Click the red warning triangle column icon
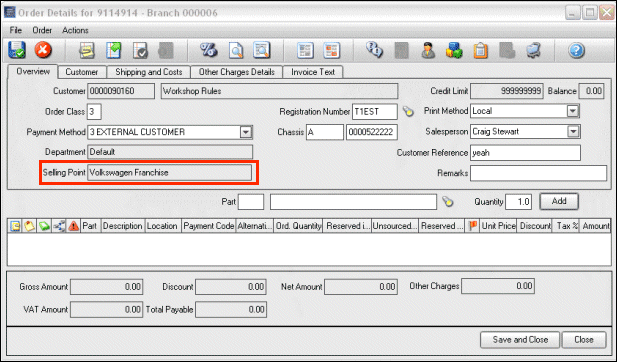Screen dimensions: 617x362 pyautogui.click(x=74, y=226)
